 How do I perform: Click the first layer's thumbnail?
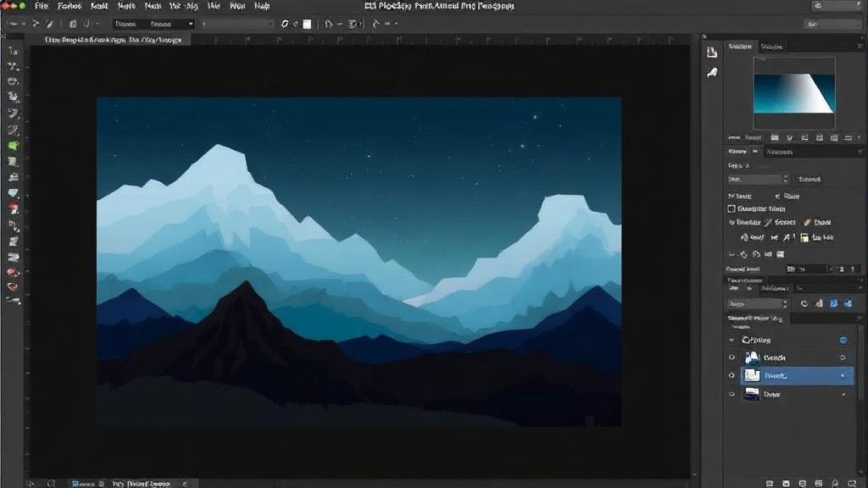click(x=752, y=358)
